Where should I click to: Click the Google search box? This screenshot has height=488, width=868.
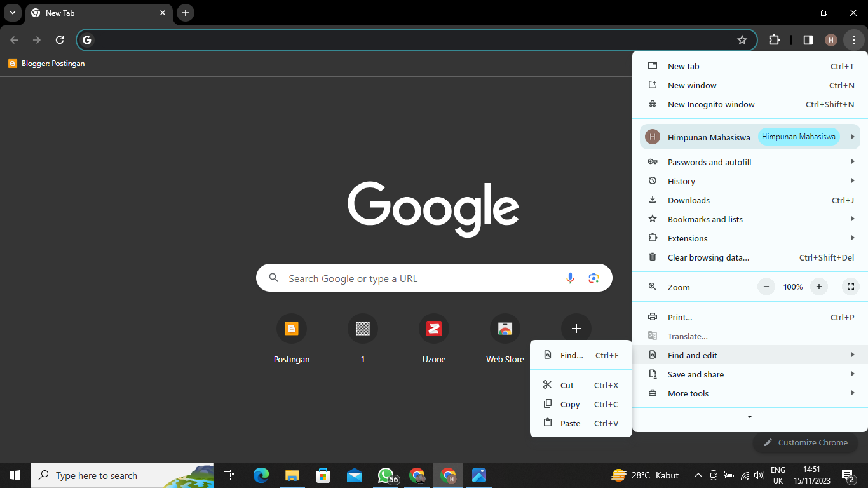(434, 278)
